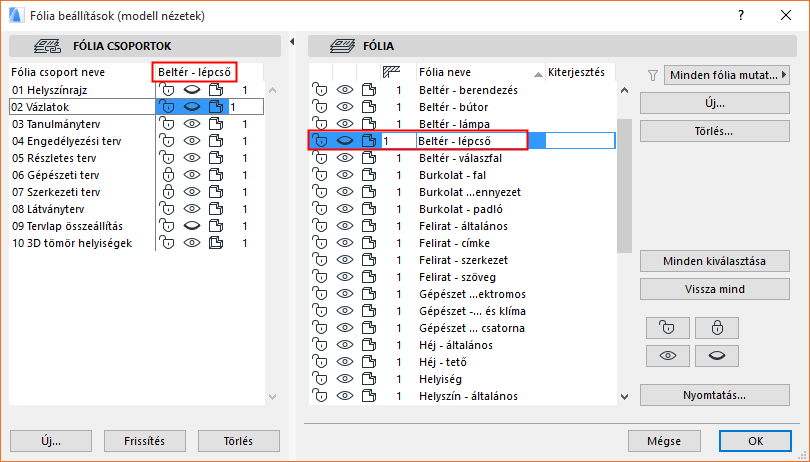Click the lock-all button below Vissza mind
This screenshot has height=462, width=810.
click(717, 327)
